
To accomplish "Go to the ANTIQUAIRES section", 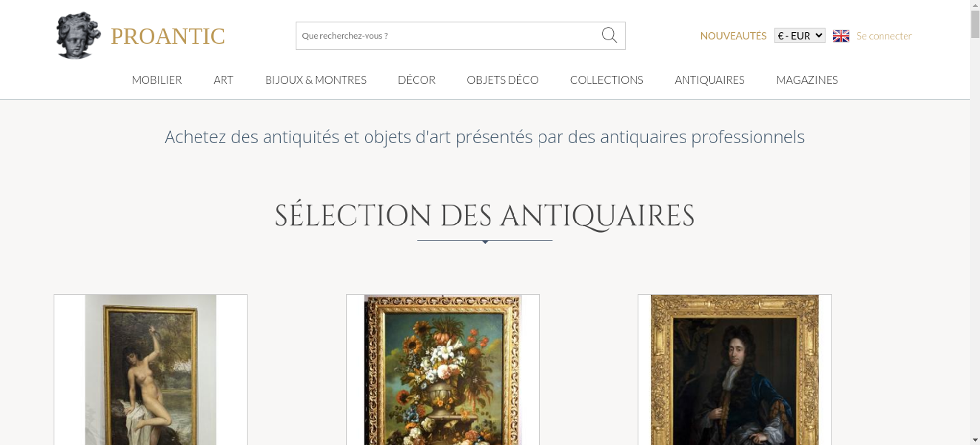I will click(710, 80).
